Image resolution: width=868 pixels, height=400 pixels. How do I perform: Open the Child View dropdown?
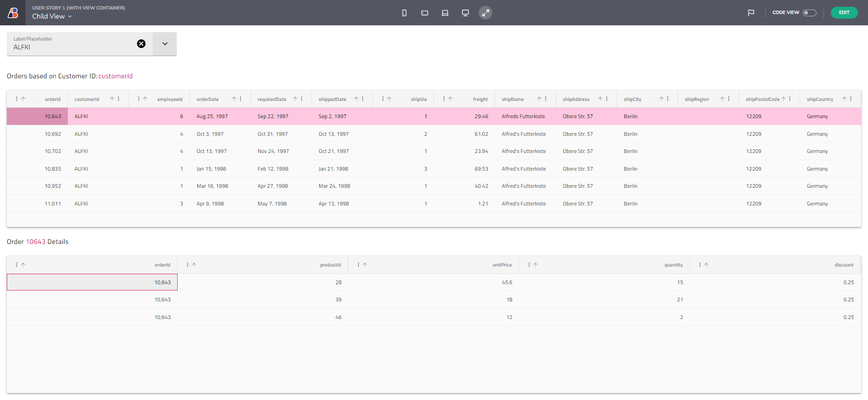(52, 16)
